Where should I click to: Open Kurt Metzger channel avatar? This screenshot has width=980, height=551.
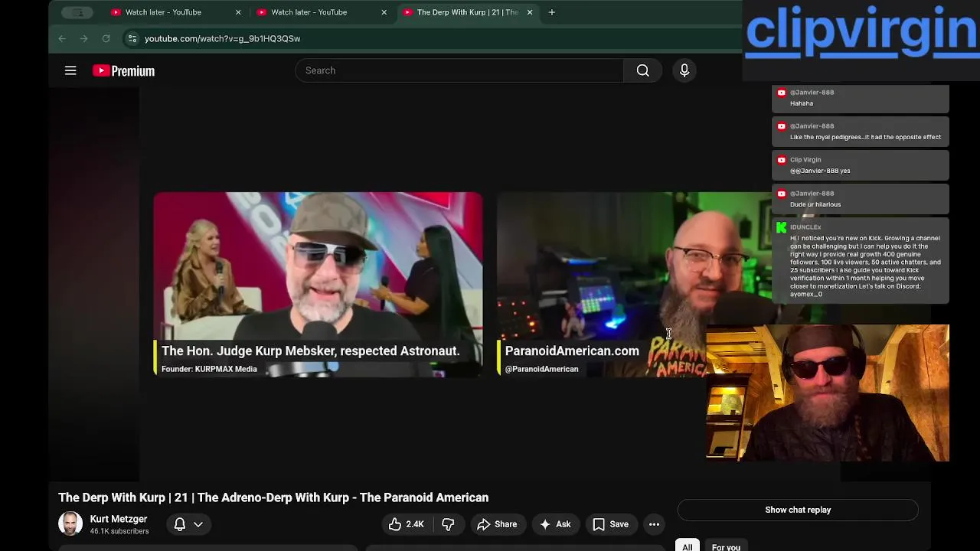coord(70,523)
